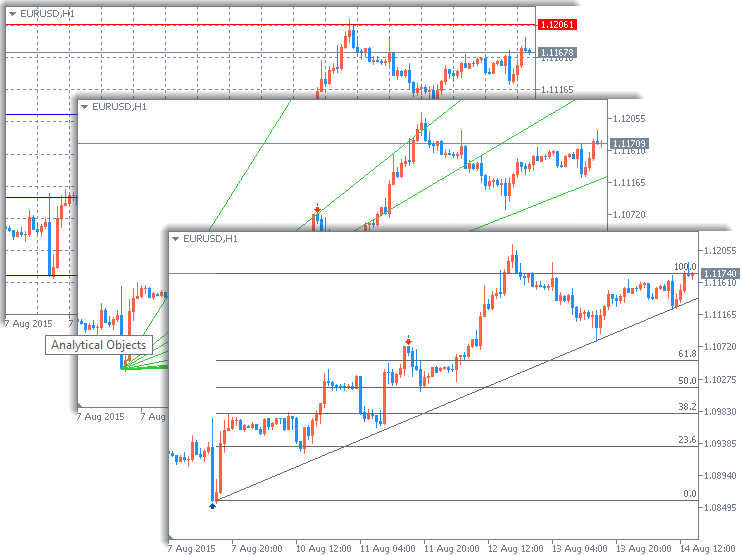Click 1.12055 on the front chart price scale
This screenshot has height=555, width=742.
[x=720, y=251]
